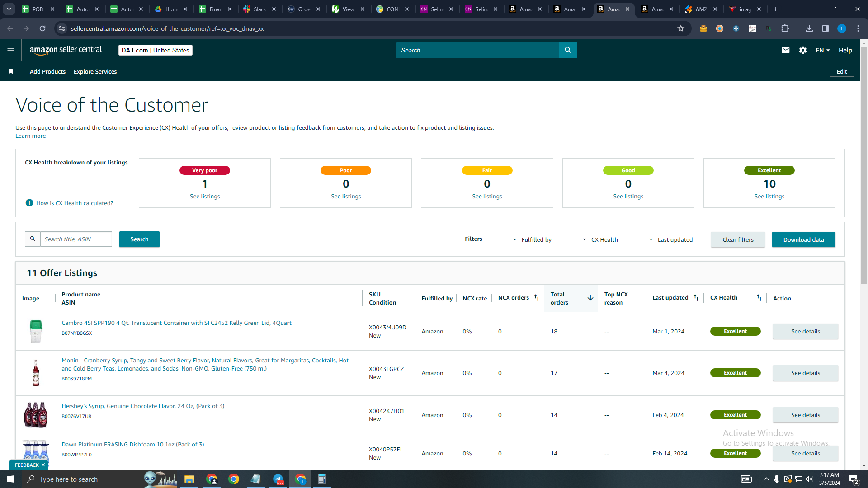The image size is (868, 488).
Task: Click See details for Cambro container
Action: (x=805, y=331)
